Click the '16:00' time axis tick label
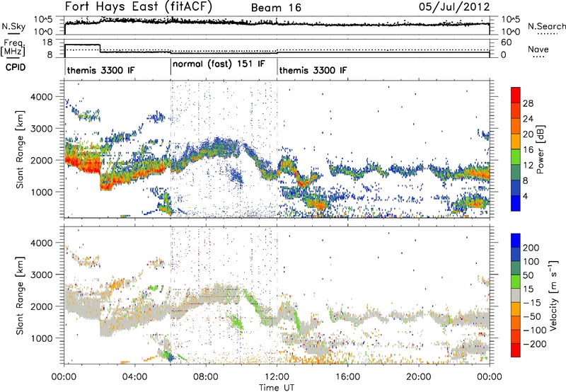This screenshot has height=392, width=566. pyautogui.click(x=347, y=377)
